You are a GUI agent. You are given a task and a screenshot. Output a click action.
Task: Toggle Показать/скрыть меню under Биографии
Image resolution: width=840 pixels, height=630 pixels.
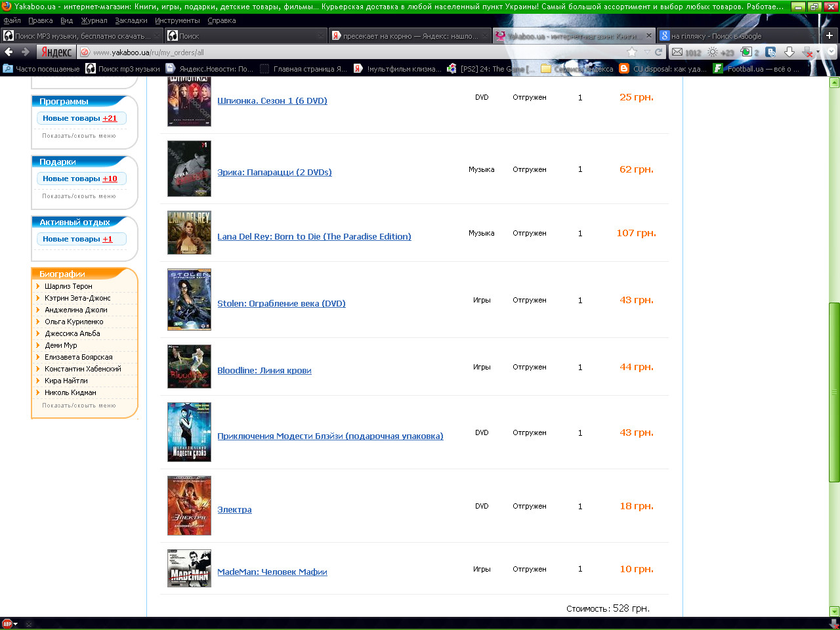point(79,406)
